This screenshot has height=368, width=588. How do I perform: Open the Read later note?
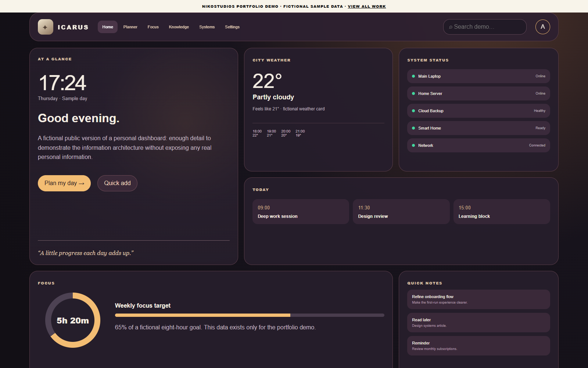(x=478, y=322)
